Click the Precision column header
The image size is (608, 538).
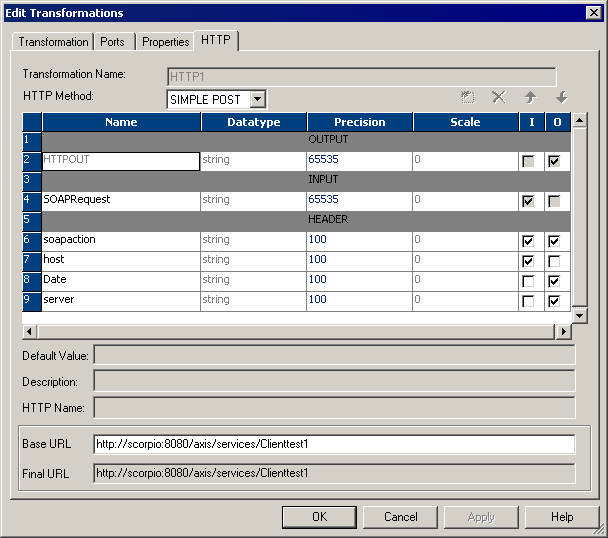[359, 122]
